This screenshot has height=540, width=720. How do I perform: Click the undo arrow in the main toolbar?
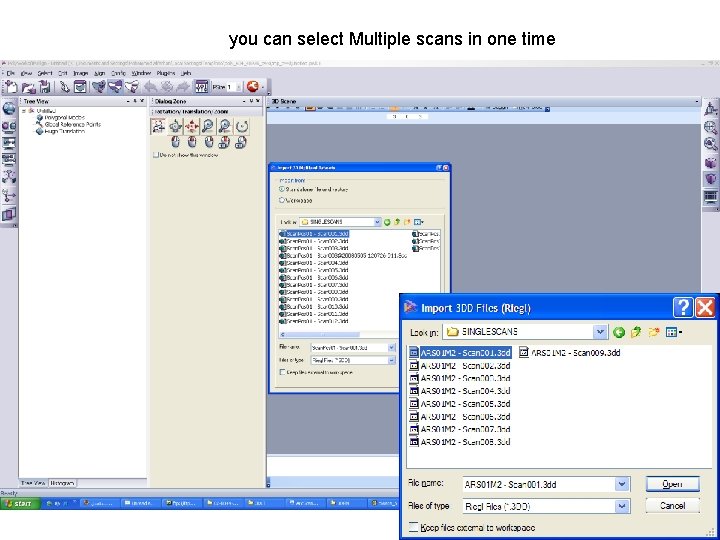click(x=150, y=86)
